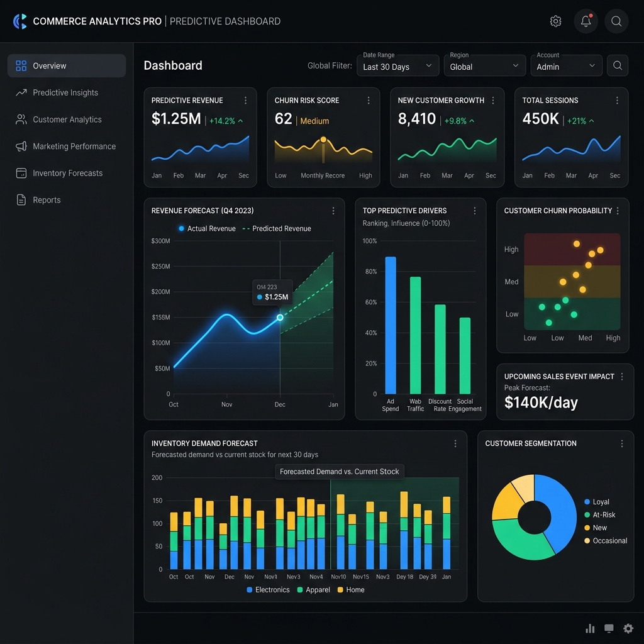This screenshot has width=644, height=644.
Task: Toggle Electronics series in inventory legend
Action: (x=268, y=590)
